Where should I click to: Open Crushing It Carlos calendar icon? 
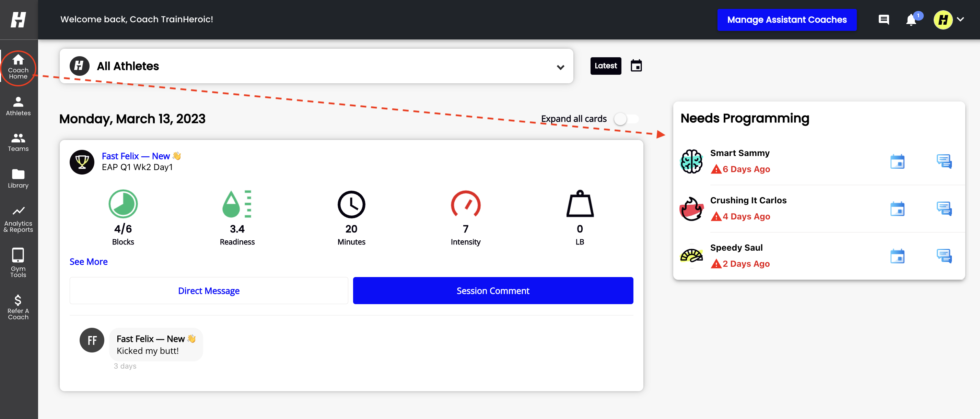coord(897,208)
